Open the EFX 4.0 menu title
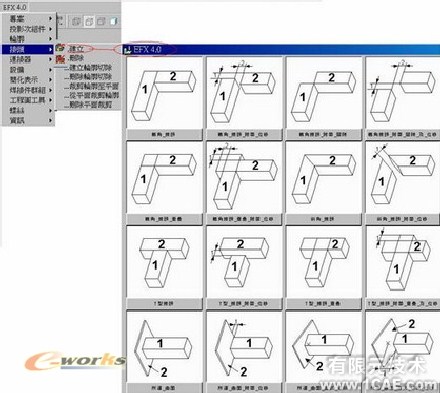 click(x=15, y=6)
